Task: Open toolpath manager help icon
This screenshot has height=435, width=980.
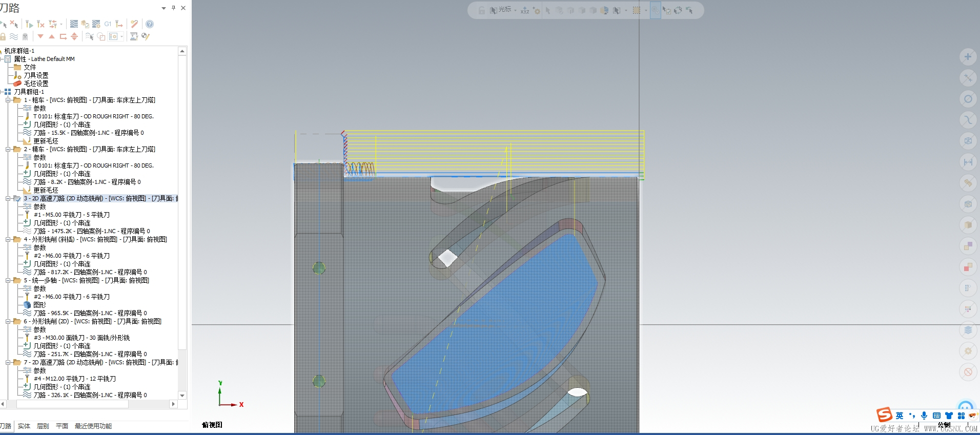Action: pos(150,24)
